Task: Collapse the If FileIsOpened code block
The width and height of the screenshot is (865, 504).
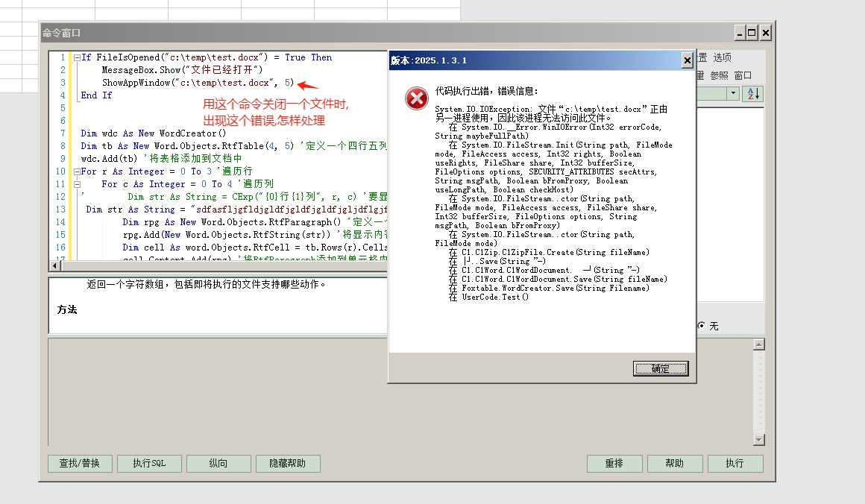Action: (77, 57)
